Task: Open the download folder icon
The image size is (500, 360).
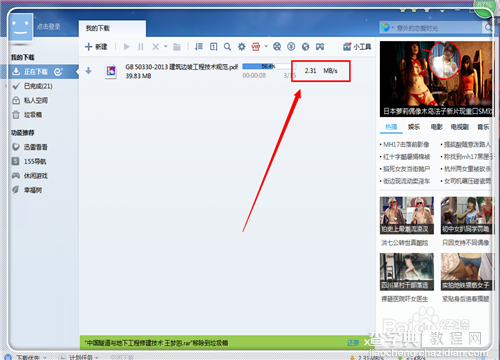Action: point(177,47)
